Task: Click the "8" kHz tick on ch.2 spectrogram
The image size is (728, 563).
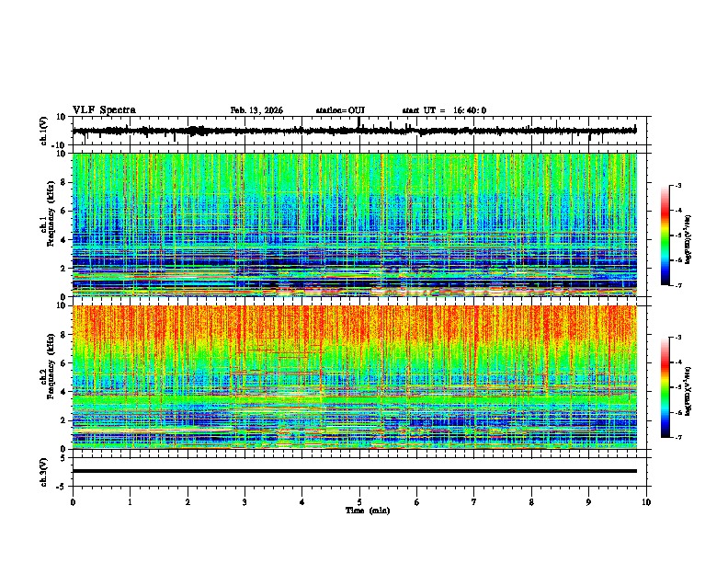Action: point(63,335)
